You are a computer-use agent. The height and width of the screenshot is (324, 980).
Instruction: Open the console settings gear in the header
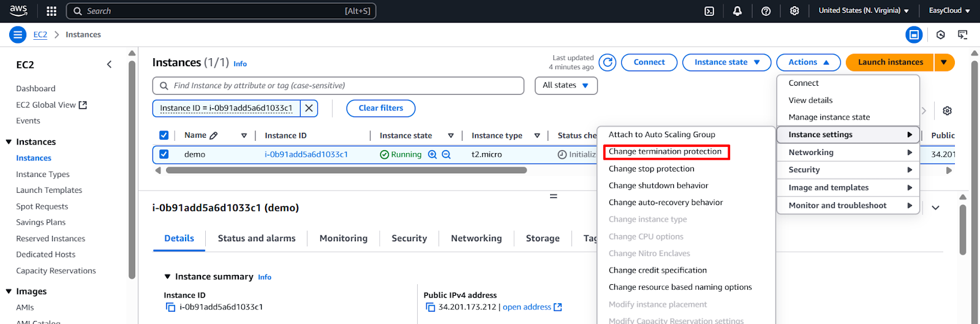(794, 11)
